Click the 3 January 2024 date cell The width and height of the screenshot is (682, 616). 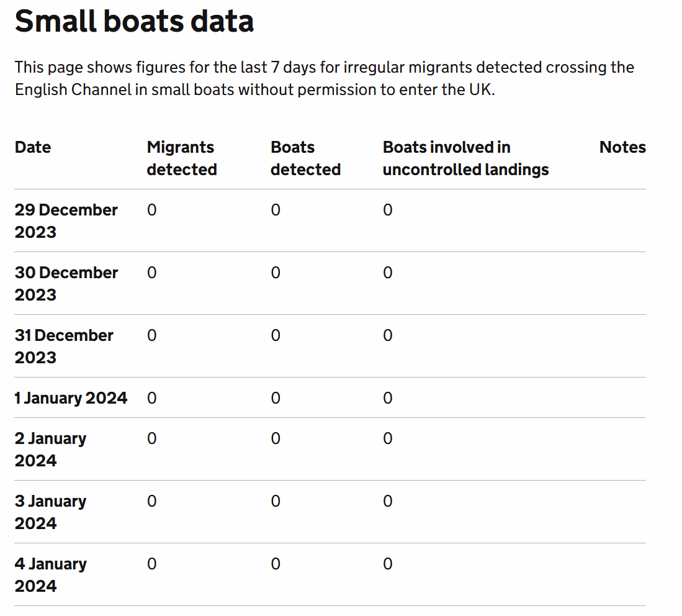(50, 512)
